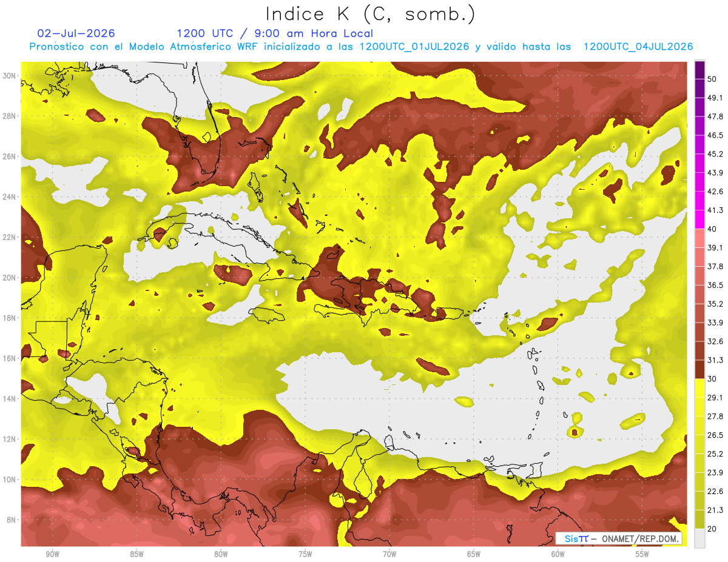Click the "90W" longitude label
The height and width of the screenshot is (562, 728).
tap(52, 555)
